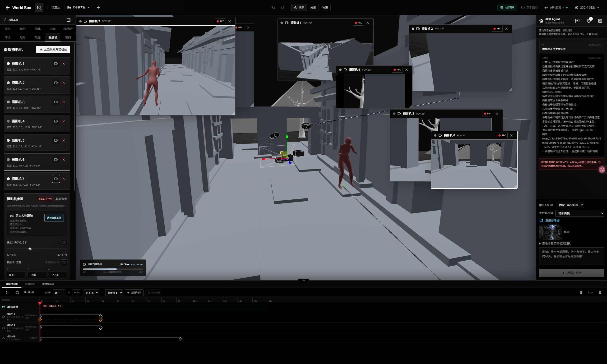Toggle the hidden-view icon next to World Box
The image size is (607, 364).
point(39,8)
